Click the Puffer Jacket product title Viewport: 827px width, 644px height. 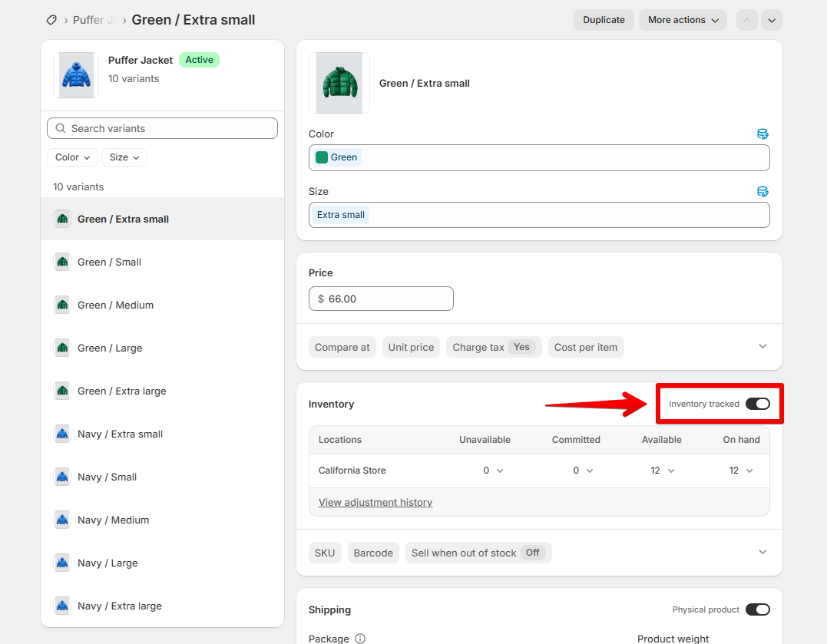pos(141,60)
